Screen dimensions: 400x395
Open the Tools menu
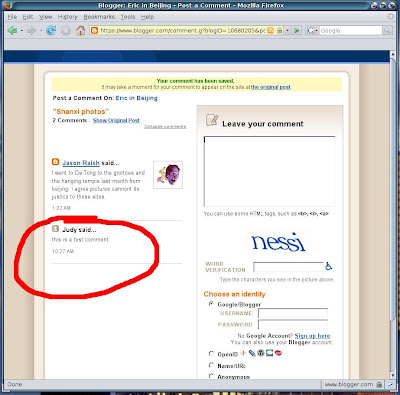pos(128,17)
